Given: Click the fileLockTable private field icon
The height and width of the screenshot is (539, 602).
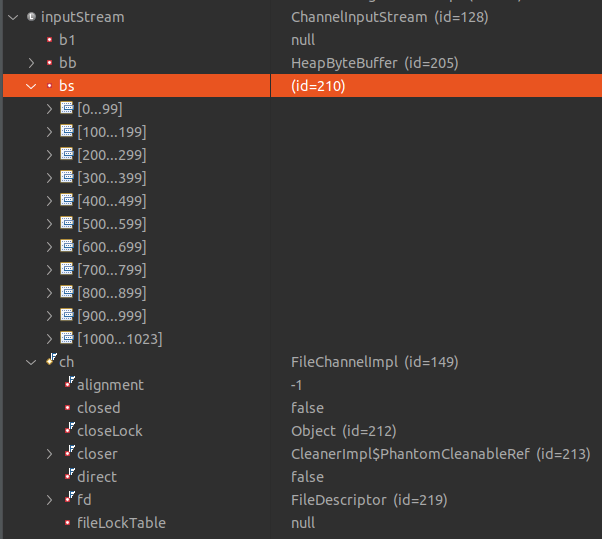Looking at the screenshot, I should click(68, 522).
